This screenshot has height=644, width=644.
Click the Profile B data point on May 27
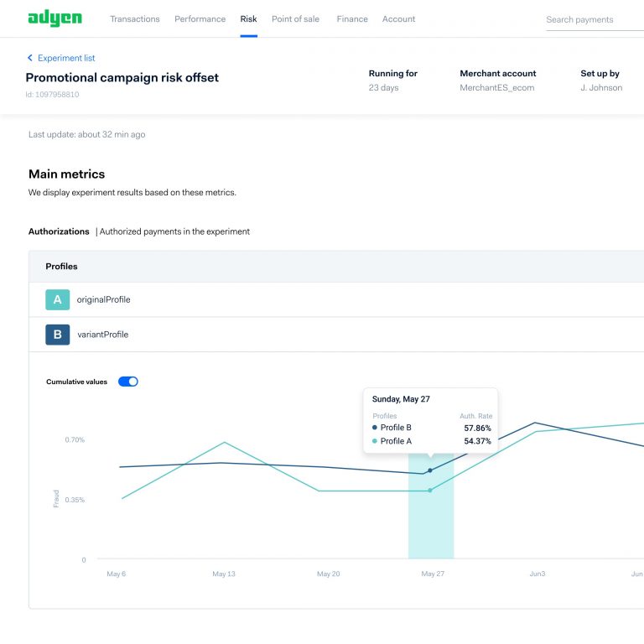click(430, 470)
